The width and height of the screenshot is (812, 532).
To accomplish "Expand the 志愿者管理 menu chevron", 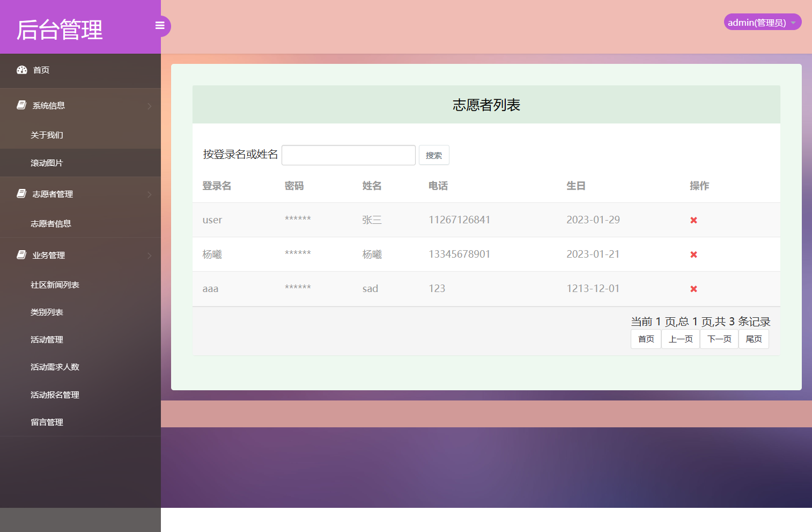I will point(150,194).
